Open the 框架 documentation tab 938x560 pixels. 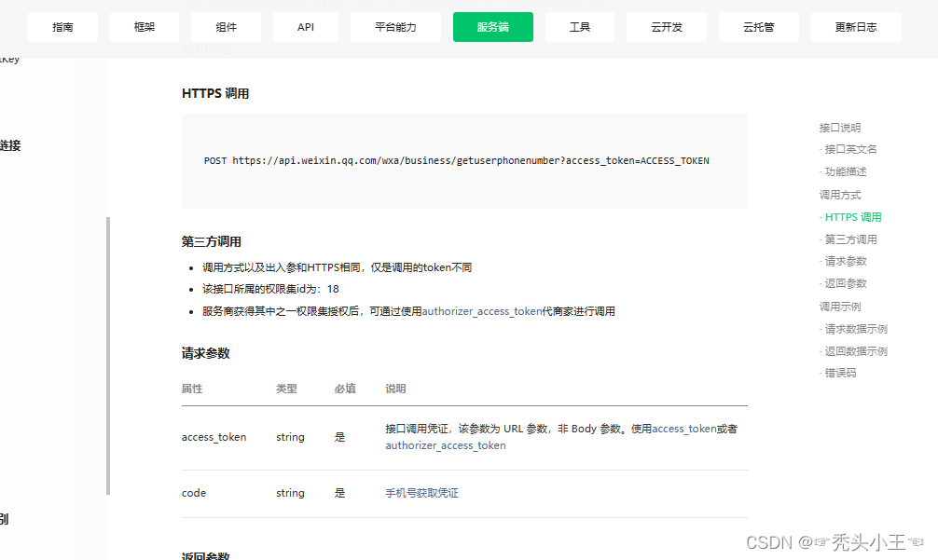click(144, 27)
